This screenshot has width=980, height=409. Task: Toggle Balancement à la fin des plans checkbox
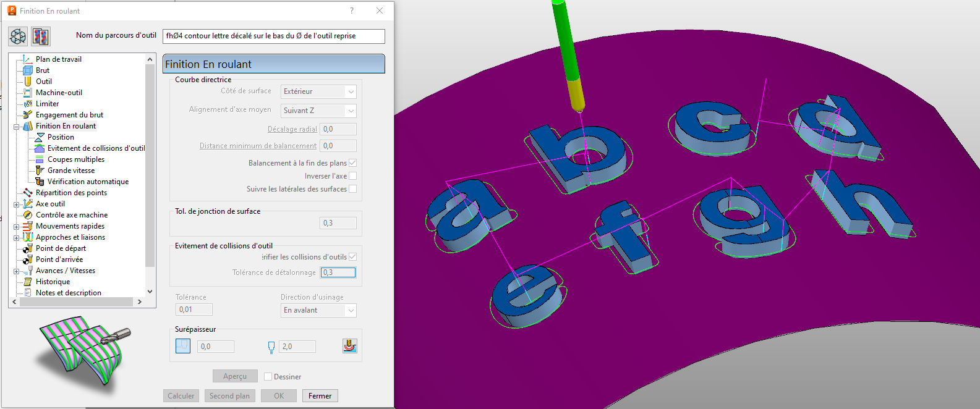(352, 163)
